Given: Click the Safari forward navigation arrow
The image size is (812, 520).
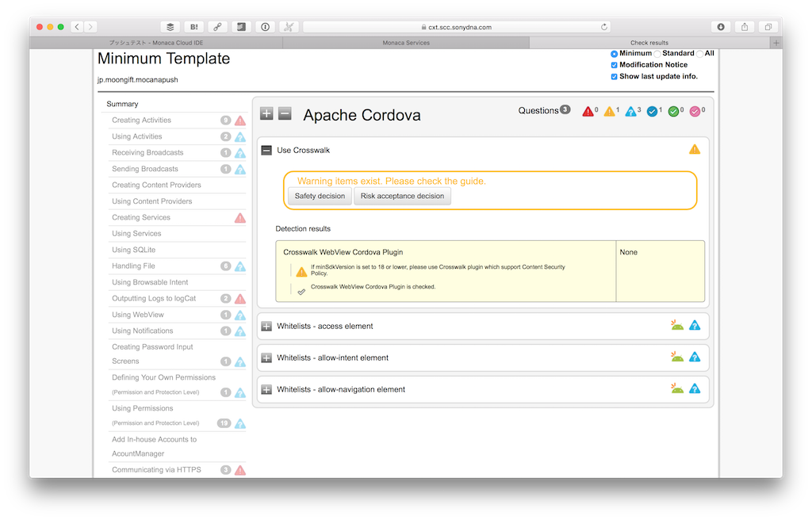Looking at the screenshot, I should click(90, 27).
